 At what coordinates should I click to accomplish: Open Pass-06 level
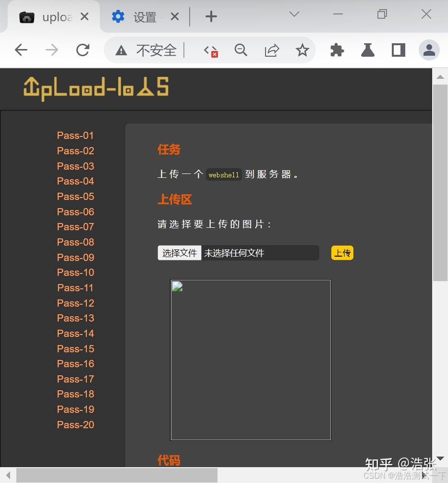pyautogui.click(x=75, y=211)
